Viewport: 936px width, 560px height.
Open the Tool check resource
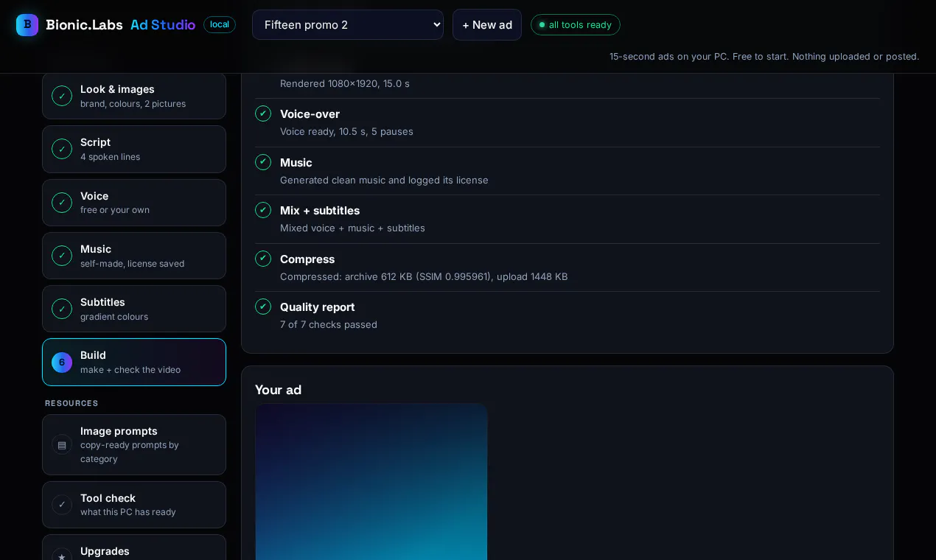(x=134, y=505)
